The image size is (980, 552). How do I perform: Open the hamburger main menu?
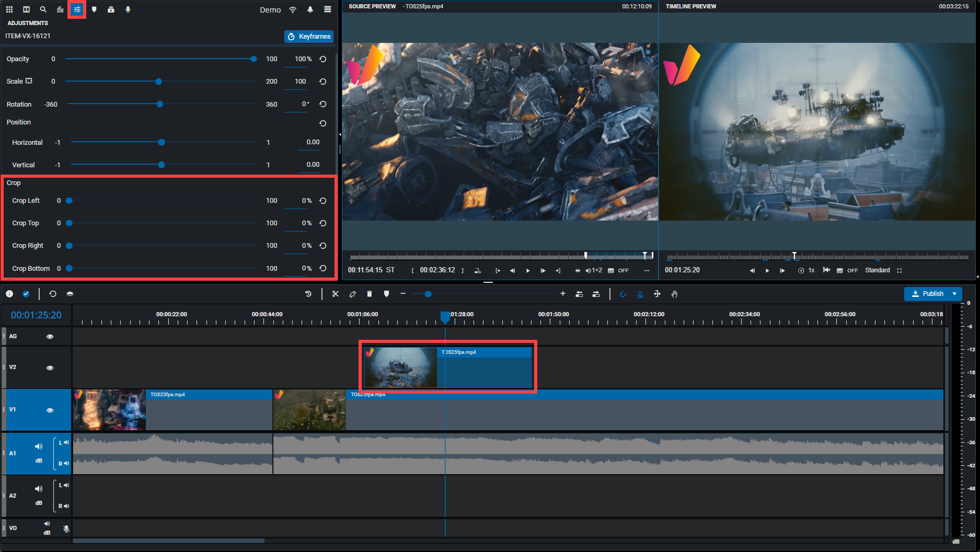(x=327, y=9)
